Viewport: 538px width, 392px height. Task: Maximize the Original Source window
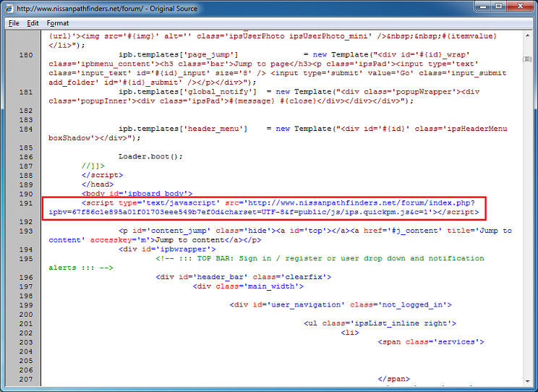click(499, 7)
